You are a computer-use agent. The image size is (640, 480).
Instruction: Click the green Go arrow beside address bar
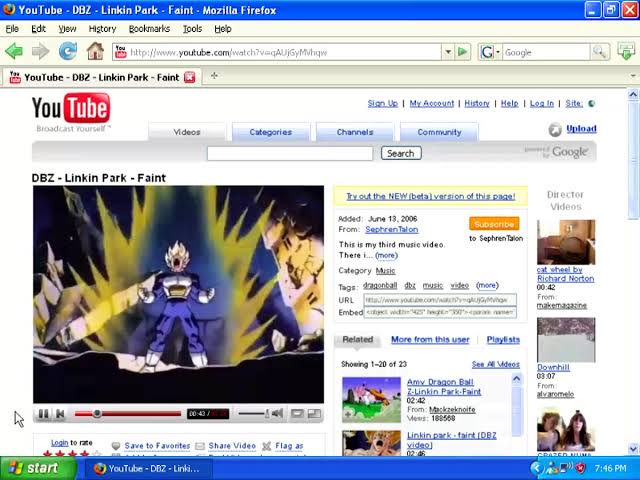462,52
